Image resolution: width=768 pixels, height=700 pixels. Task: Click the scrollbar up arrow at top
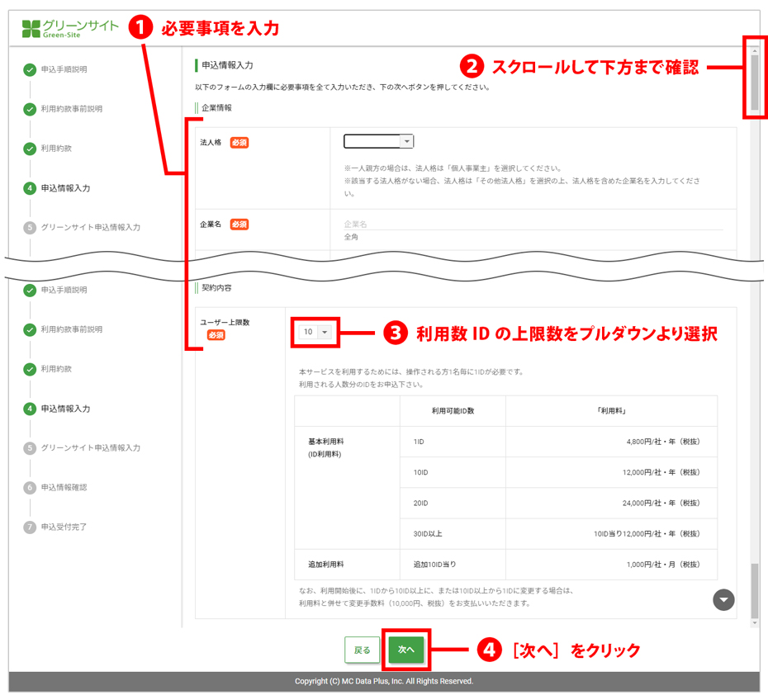tap(754, 50)
